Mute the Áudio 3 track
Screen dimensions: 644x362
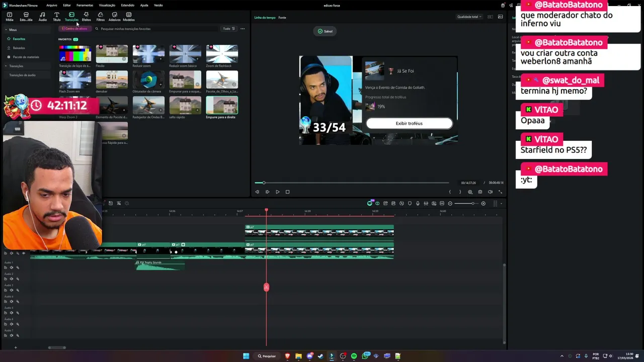[x=12, y=290]
